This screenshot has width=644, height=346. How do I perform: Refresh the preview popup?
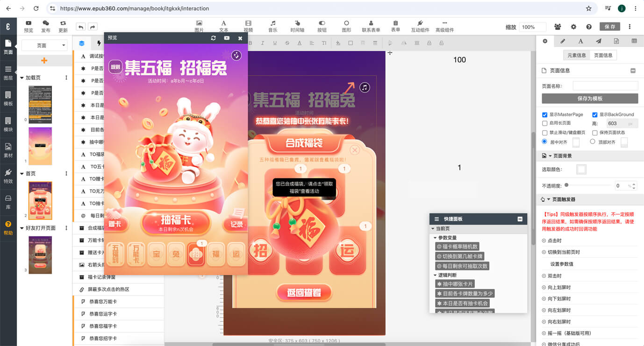click(213, 38)
